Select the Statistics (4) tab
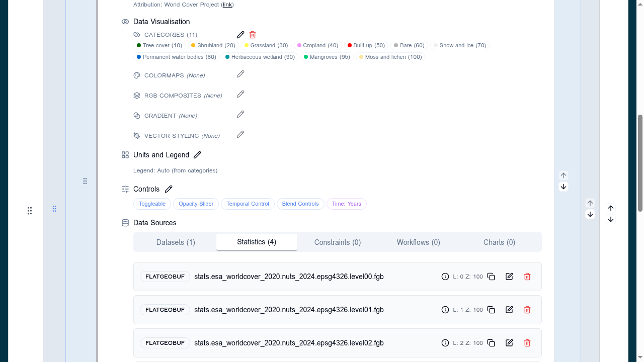Viewport: 644px width, 362px height. 257,242
